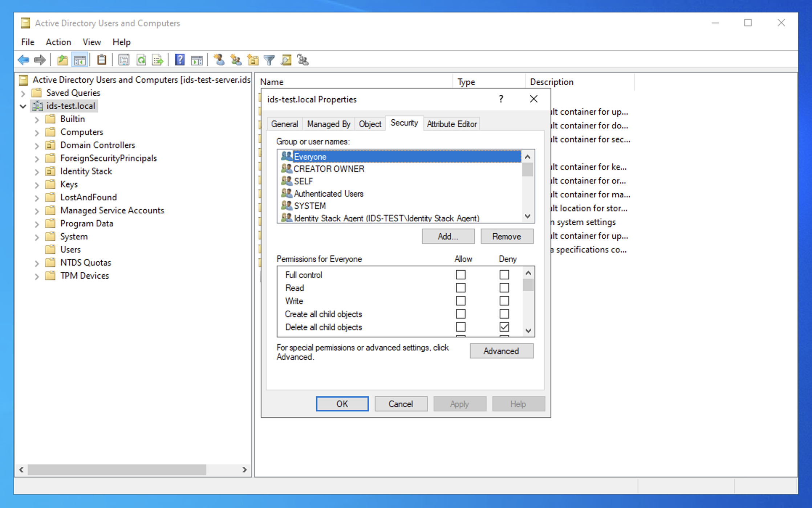This screenshot has width=812, height=508.
Task: Expand the TPM Devices node
Action: (37, 276)
